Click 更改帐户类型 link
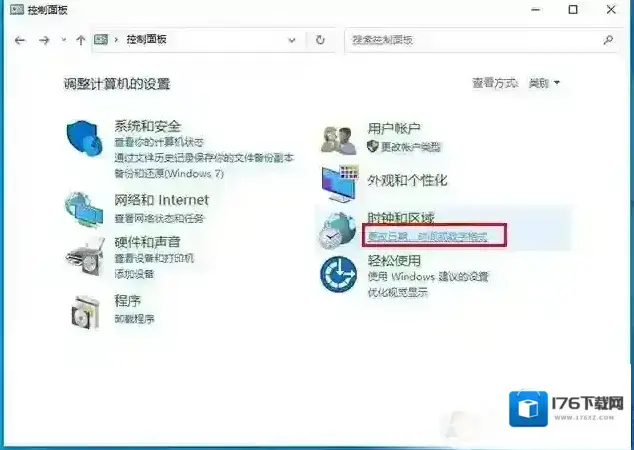 coord(410,146)
